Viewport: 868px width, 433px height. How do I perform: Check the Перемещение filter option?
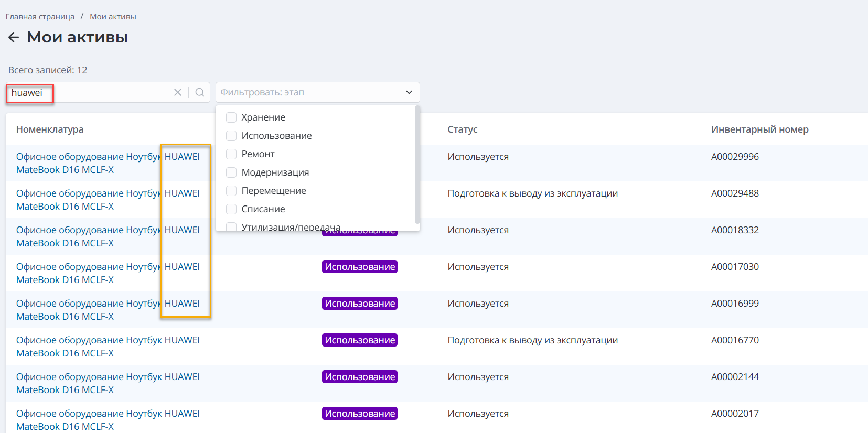231,191
